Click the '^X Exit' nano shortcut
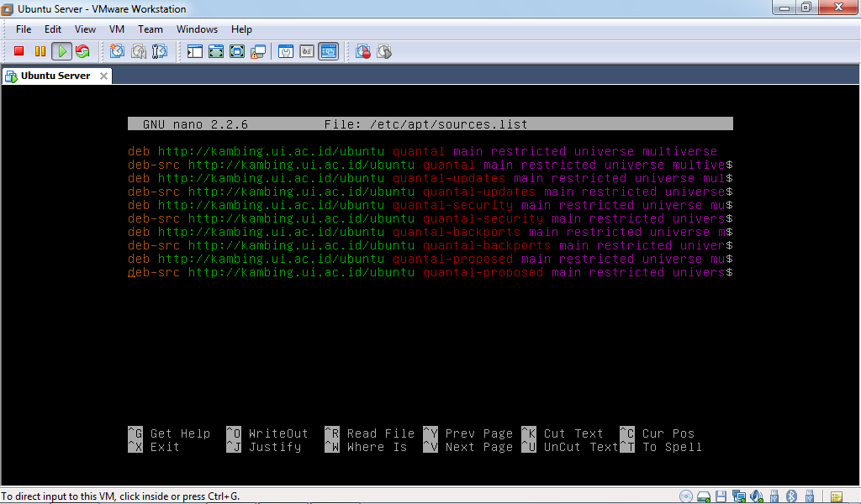This screenshot has width=861, height=504. [154, 447]
